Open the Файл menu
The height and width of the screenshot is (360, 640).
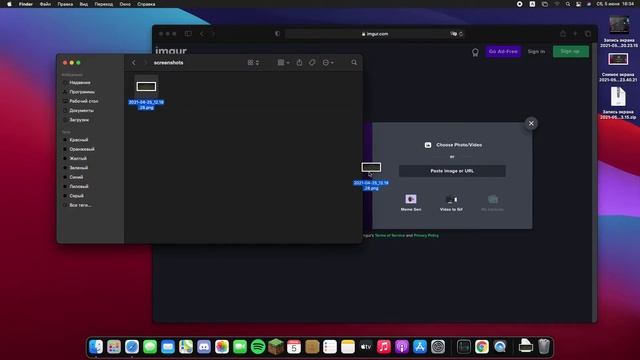[45, 4]
